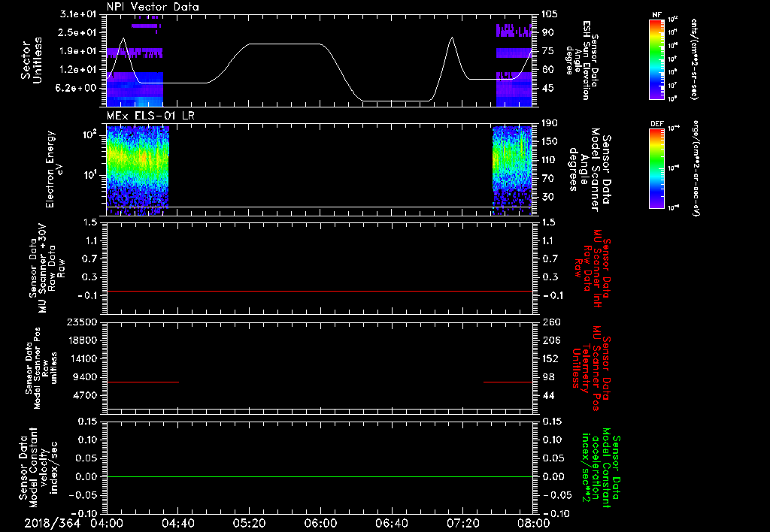Click the 2.5e+01 sector tick label
This screenshot has width=770, height=532.
[78, 32]
